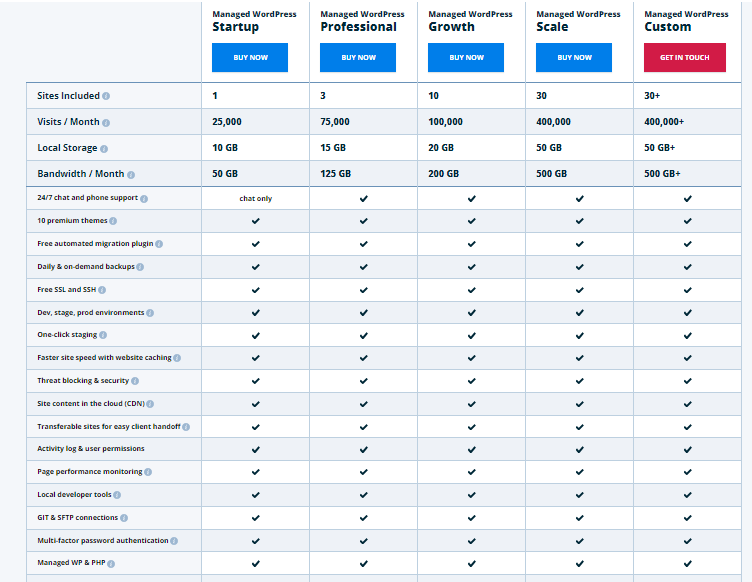This screenshot has height=582, width=752.
Task: Click the One-click staging info icon
Action: click(x=103, y=335)
